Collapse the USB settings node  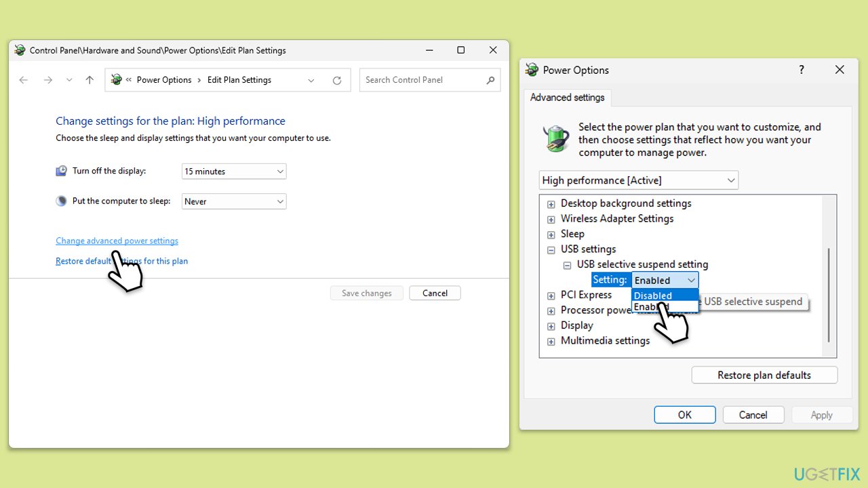(551, 249)
